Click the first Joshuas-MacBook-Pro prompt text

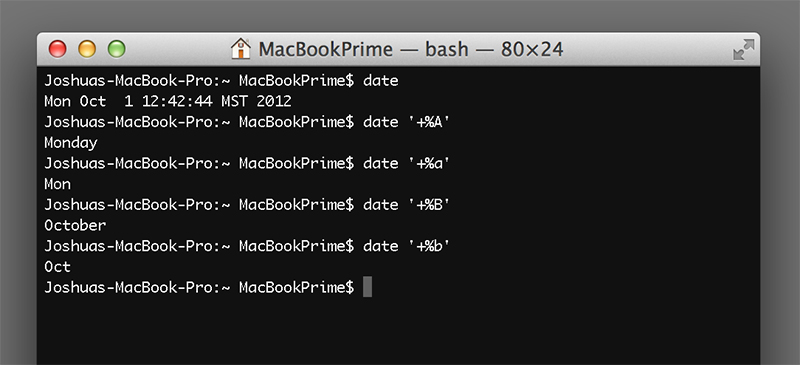click(x=199, y=81)
